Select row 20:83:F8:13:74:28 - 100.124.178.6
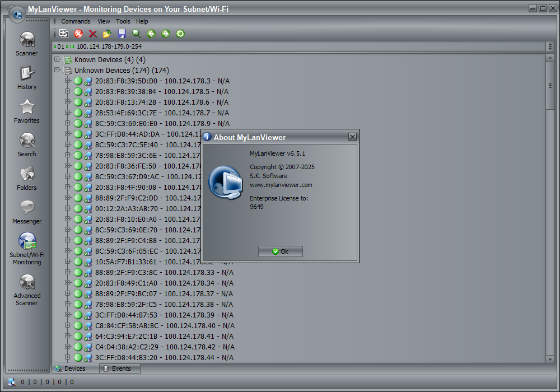Image resolution: width=560 pixels, height=392 pixels. tap(162, 102)
